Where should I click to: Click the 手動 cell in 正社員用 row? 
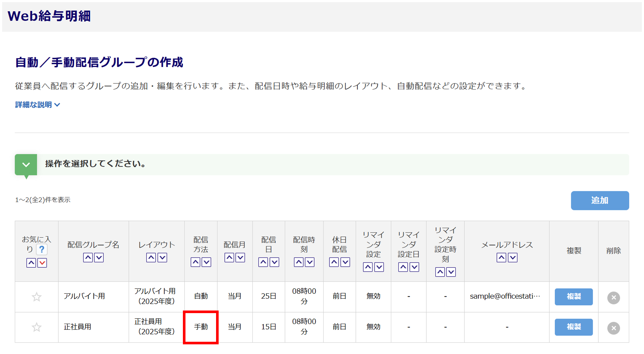(x=201, y=327)
